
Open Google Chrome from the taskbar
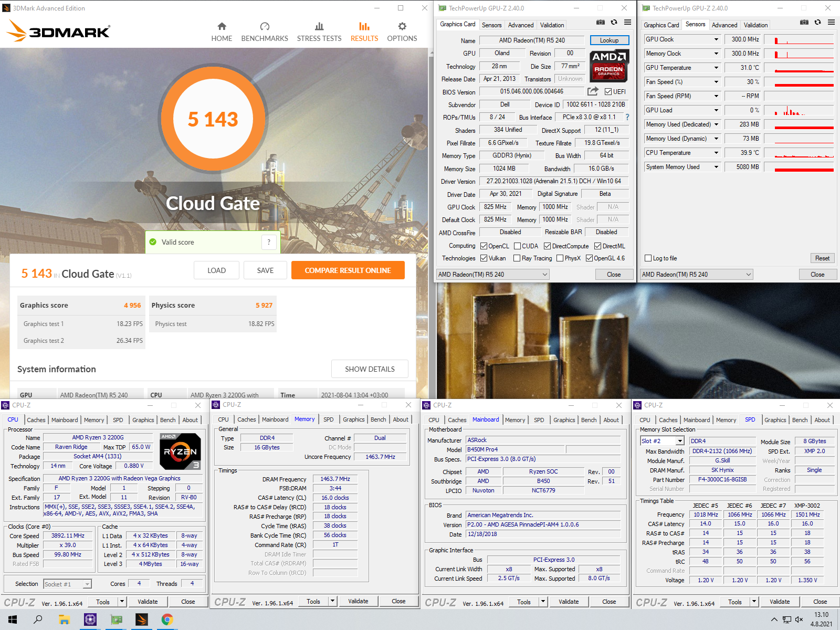pos(167,619)
